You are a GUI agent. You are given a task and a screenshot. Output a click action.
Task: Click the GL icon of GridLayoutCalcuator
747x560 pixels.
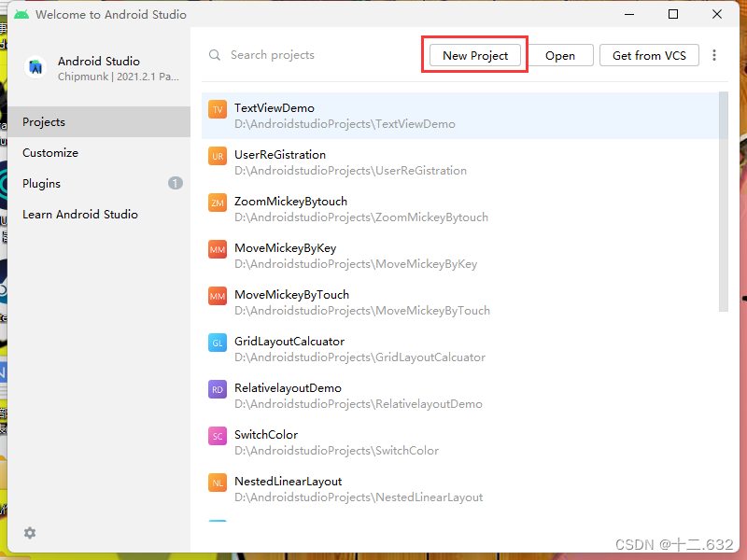218,343
